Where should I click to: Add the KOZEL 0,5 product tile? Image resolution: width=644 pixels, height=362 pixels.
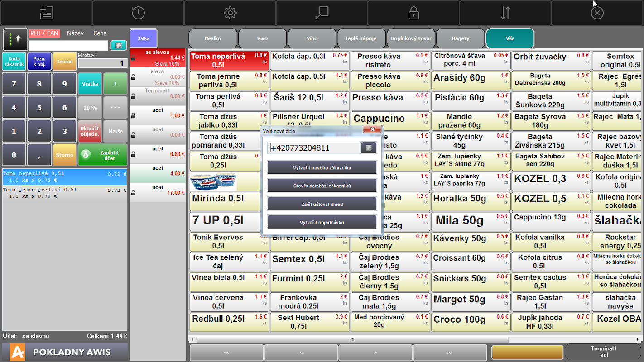[x=551, y=201]
